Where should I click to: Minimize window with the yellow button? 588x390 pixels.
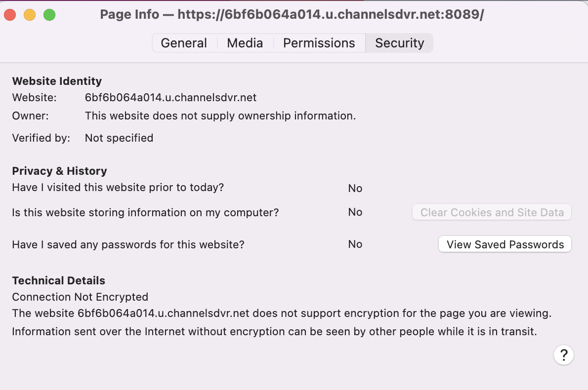click(x=30, y=15)
